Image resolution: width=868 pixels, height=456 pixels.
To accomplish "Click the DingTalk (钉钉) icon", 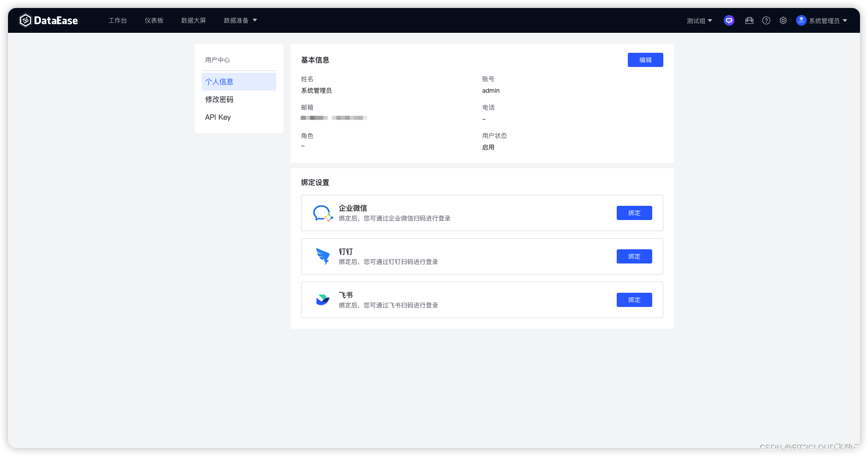I will coord(323,256).
